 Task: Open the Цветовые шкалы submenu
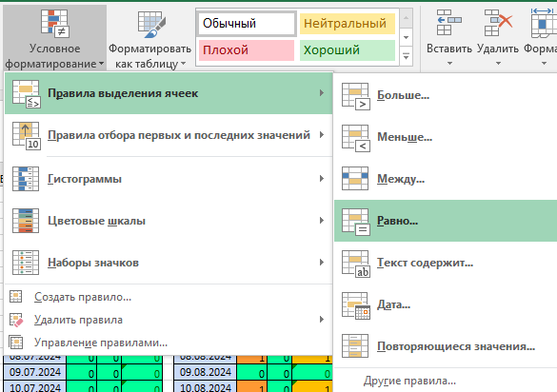coord(169,221)
